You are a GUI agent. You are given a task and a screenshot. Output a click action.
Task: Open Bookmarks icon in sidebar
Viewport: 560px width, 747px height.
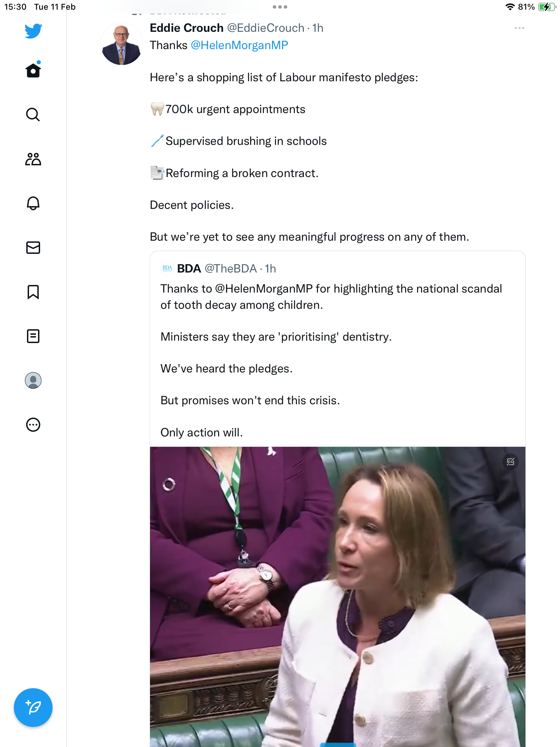coord(33,292)
